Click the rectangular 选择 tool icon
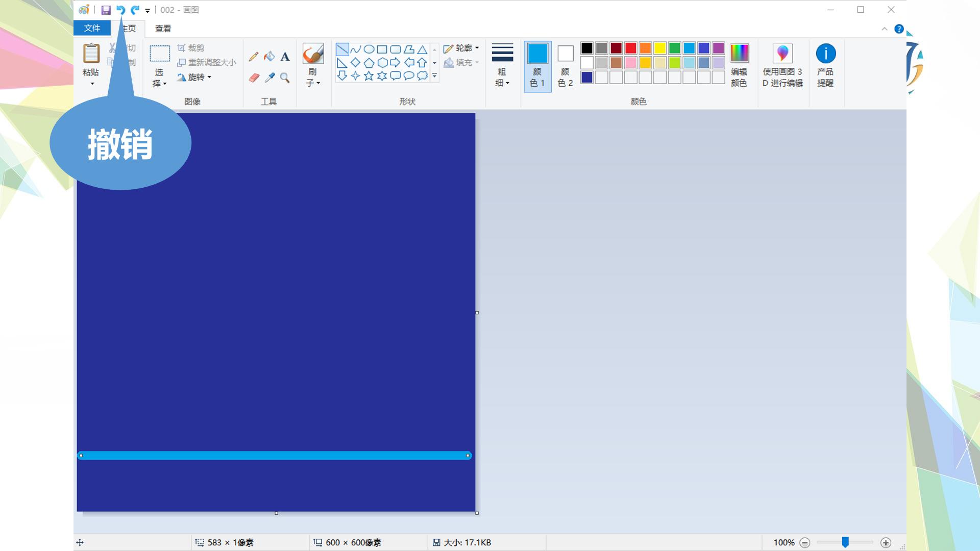The height and width of the screenshot is (551, 980). (159, 54)
